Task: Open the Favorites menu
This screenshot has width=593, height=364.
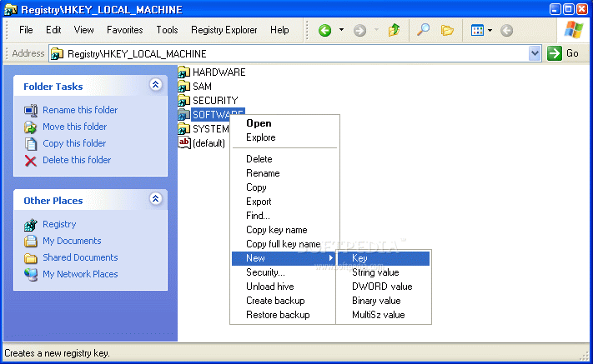Action: click(x=125, y=30)
